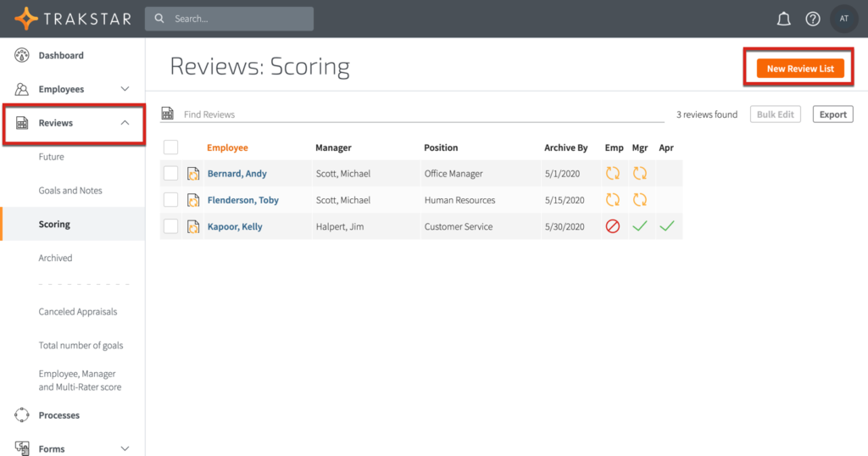Open Goals and Notes in sidebar
868x456 pixels.
(70, 191)
